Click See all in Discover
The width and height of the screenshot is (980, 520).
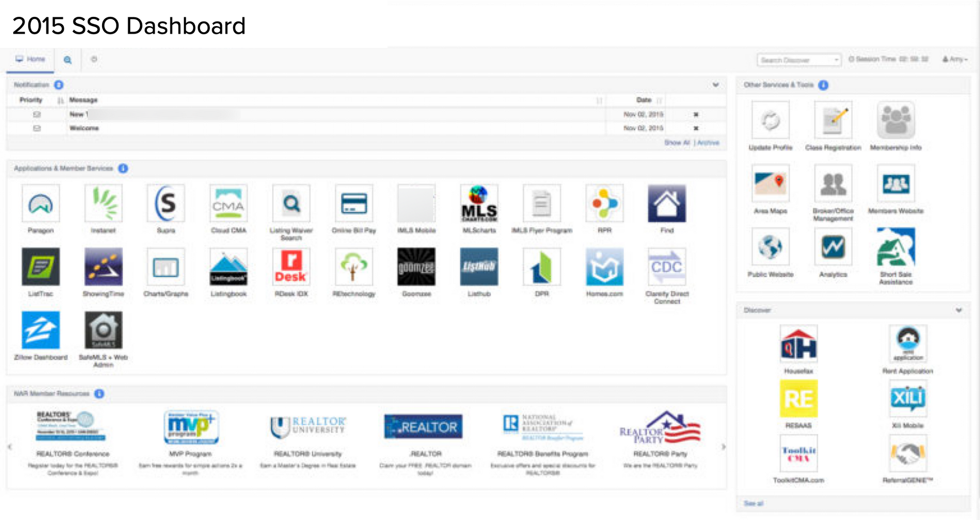(x=753, y=504)
